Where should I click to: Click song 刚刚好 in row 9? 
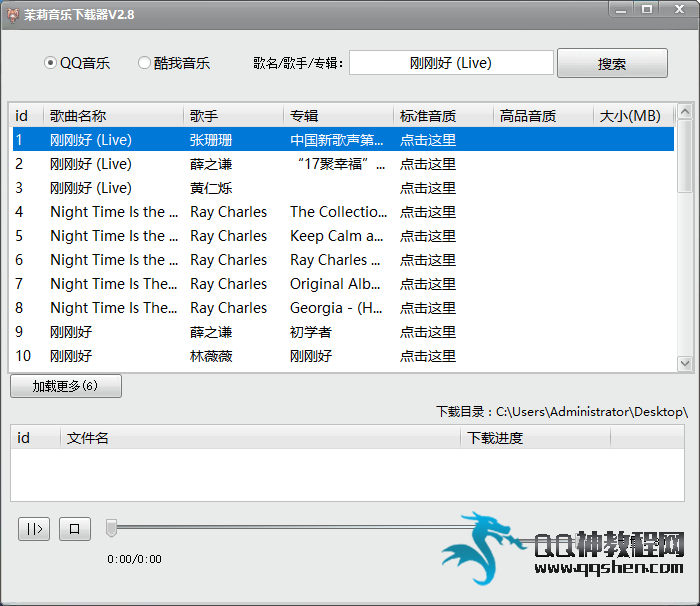tap(71, 332)
